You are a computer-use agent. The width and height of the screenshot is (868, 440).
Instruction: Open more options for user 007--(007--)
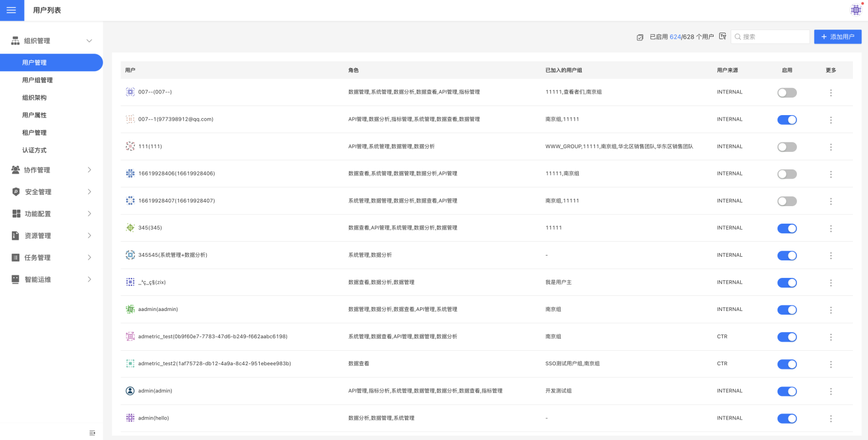831,93
